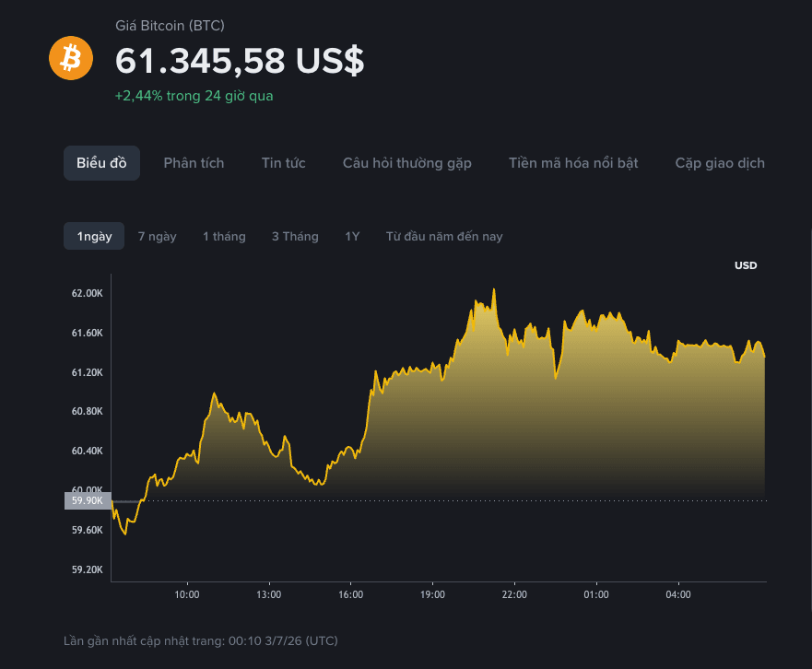The image size is (812, 669).
Task: Select the 1 tháng time range
Action: 224,237
